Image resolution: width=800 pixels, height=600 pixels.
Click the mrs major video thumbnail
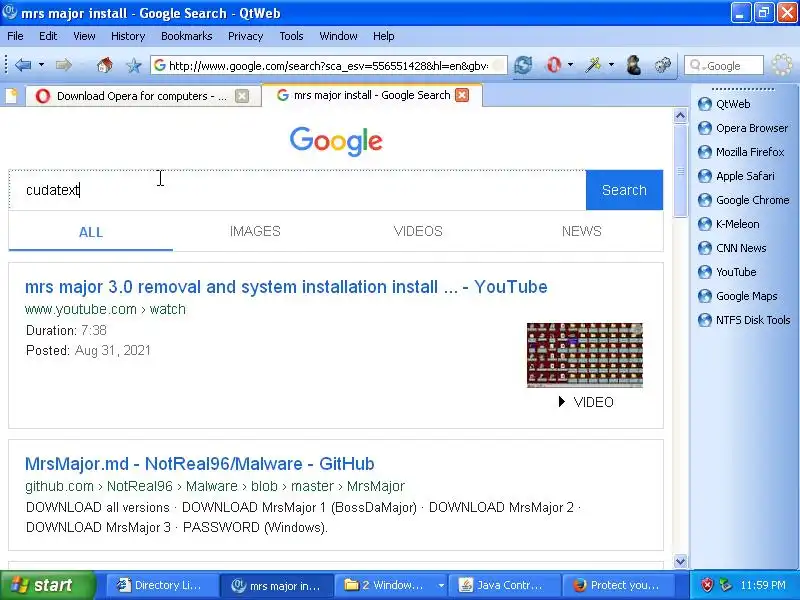pos(585,355)
